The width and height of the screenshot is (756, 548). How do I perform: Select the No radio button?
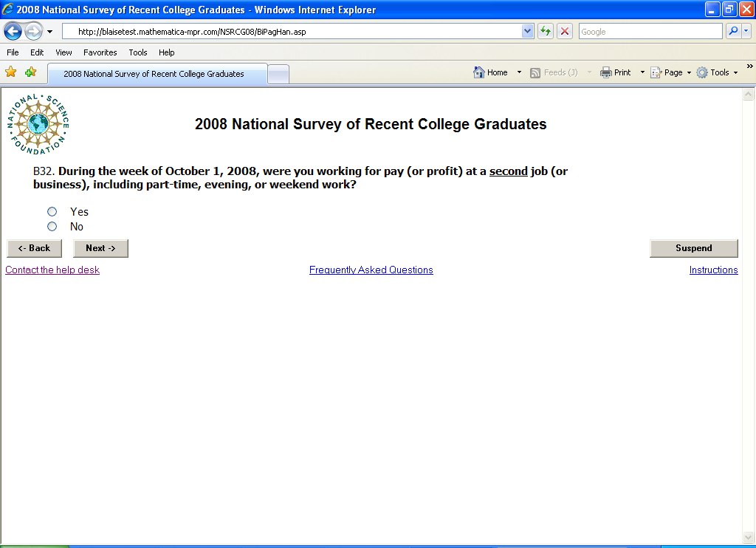pyautogui.click(x=52, y=226)
